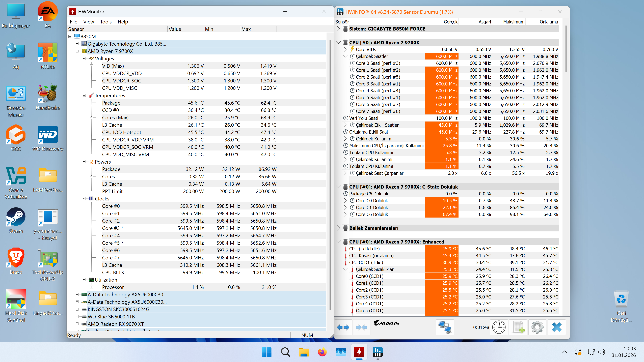The width and height of the screenshot is (644, 362).
Task: Open Oracle VirtualBox desktop shortcut
Action: 16,183
